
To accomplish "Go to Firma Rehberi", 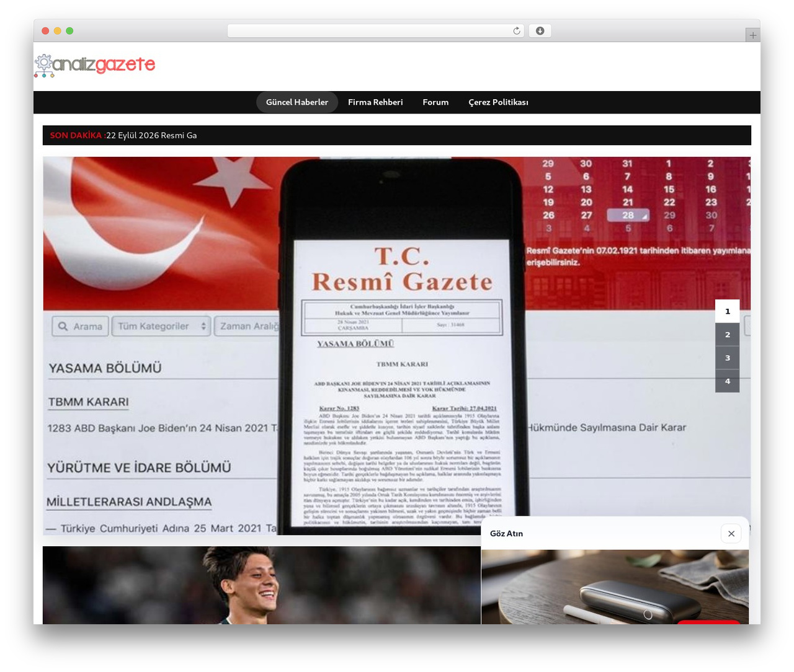I will click(x=375, y=102).
